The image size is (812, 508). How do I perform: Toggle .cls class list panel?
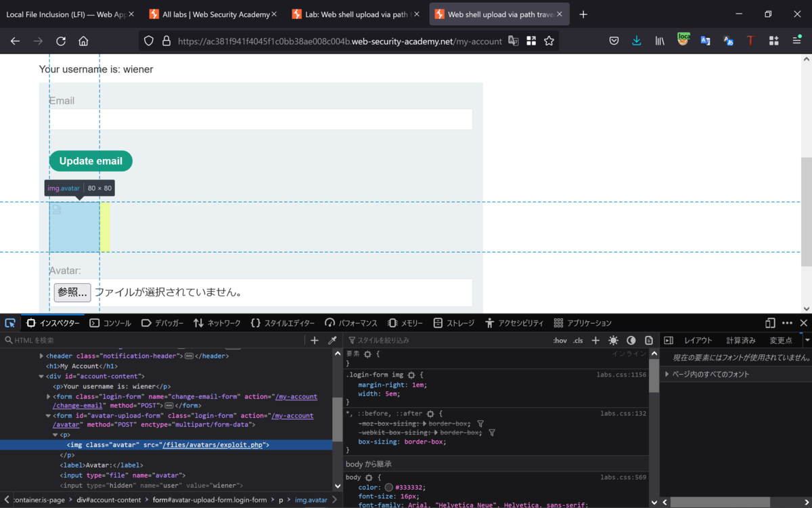click(x=578, y=340)
